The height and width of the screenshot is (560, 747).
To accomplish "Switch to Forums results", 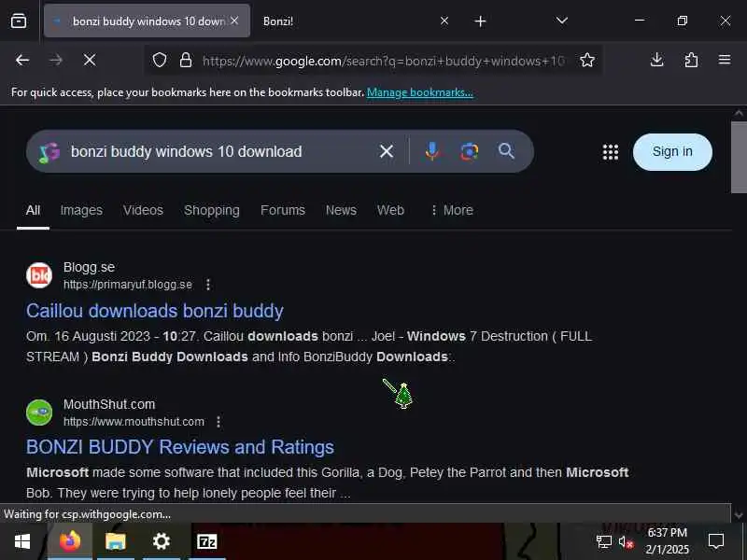I will coord(283,210).
